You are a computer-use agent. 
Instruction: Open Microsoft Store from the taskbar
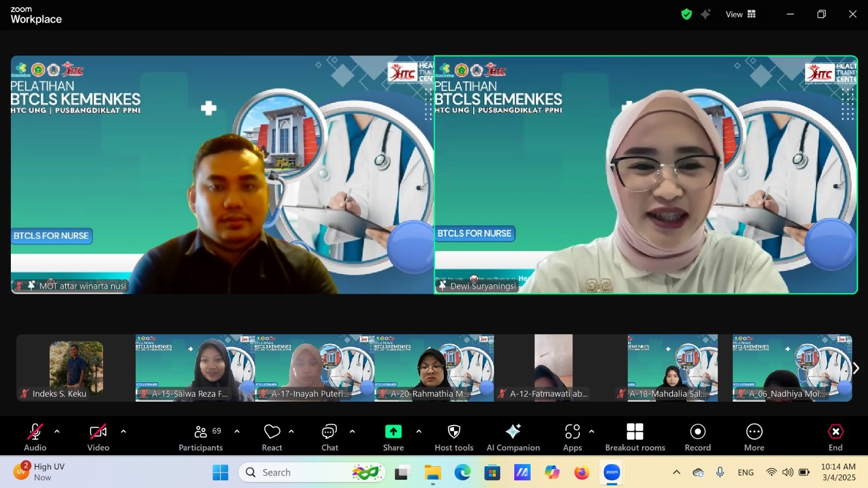pyautogui.click(x=492, y=473)
